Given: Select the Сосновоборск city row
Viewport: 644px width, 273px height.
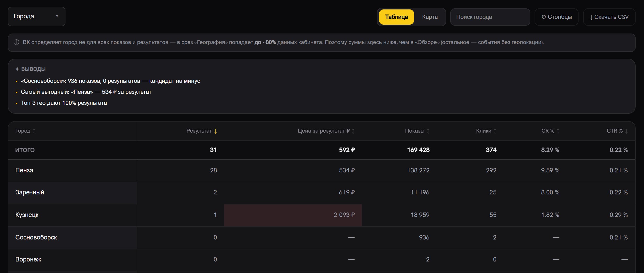Looking at the screenshot, I should 322,238.
